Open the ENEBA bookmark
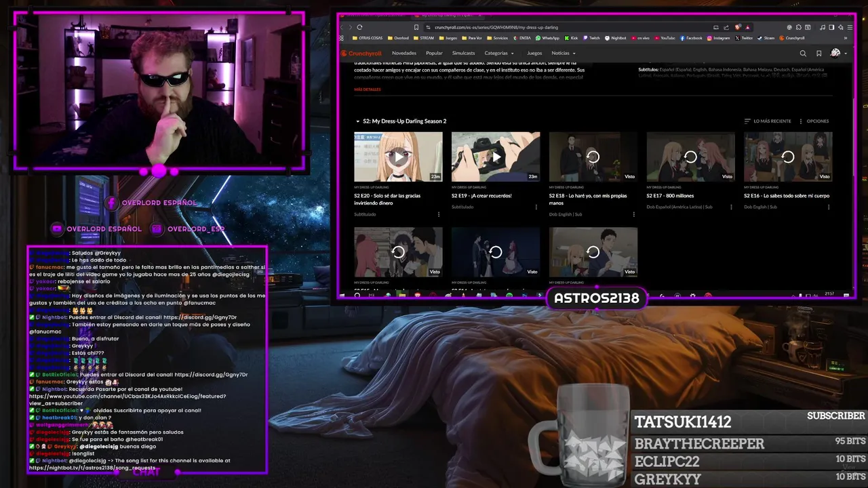The height and width of the screenshot is (488, 868). tap(522, 38)
